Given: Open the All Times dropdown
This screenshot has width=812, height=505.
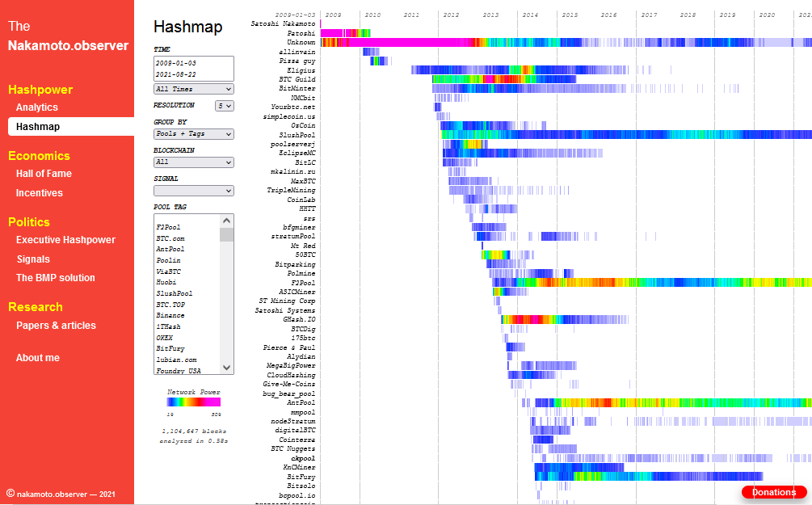Looking at the screenshot, I should (x=194, y=89).
